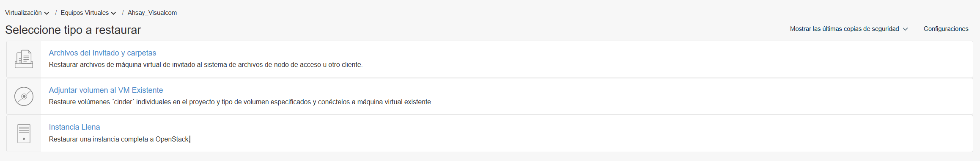Click the full instance server icon
Image resolution: width=980 pixels, height=161 pixels.
pyautogui.click(x=24, y=133)
